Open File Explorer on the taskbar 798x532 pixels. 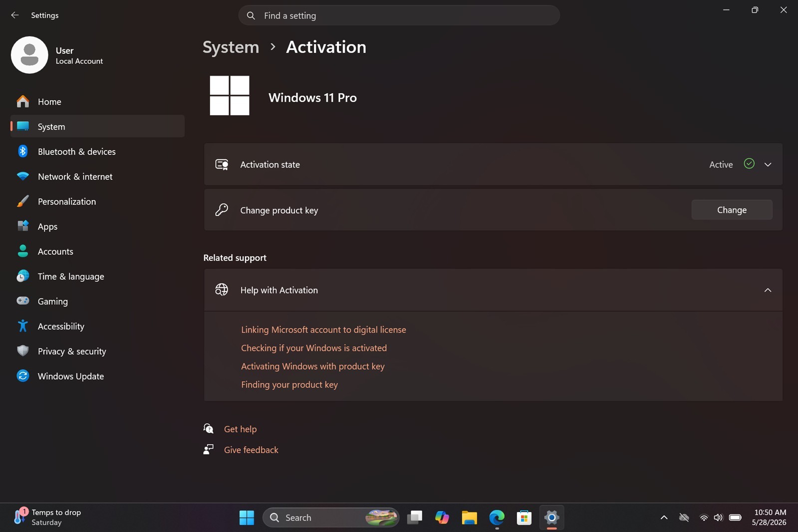[469, 518]
